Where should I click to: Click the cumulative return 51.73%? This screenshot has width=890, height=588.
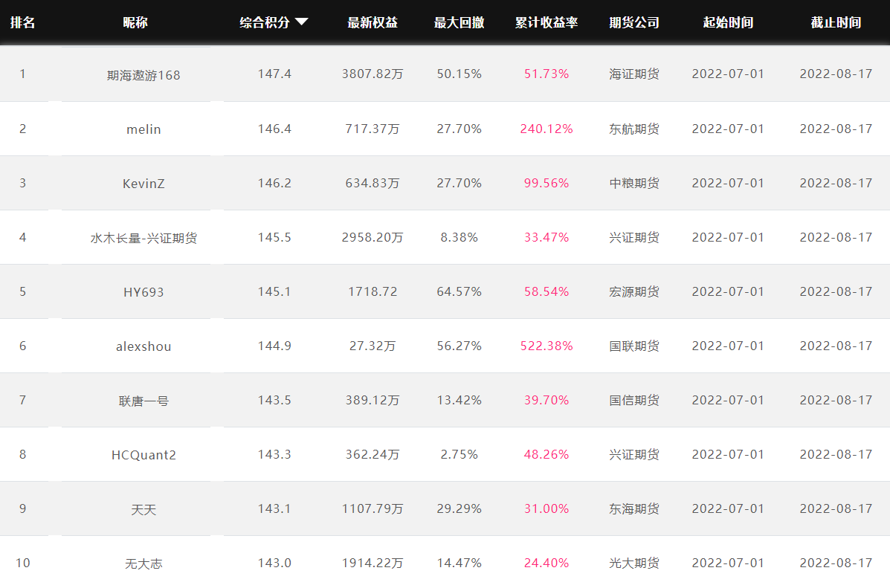point(546,74)
